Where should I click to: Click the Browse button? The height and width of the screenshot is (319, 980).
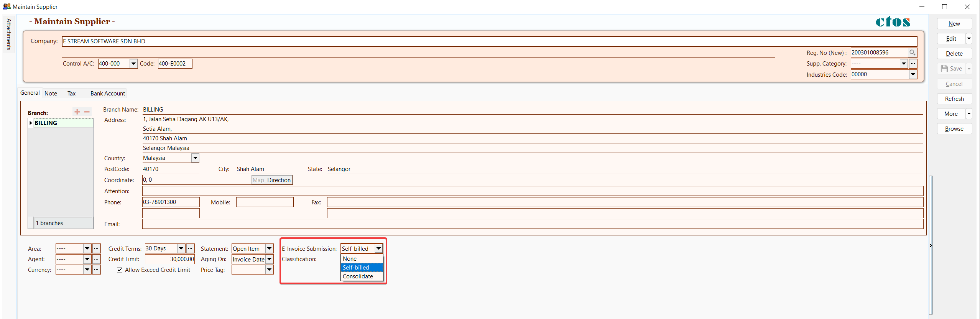pyautogui.click(x=954, y=129)
